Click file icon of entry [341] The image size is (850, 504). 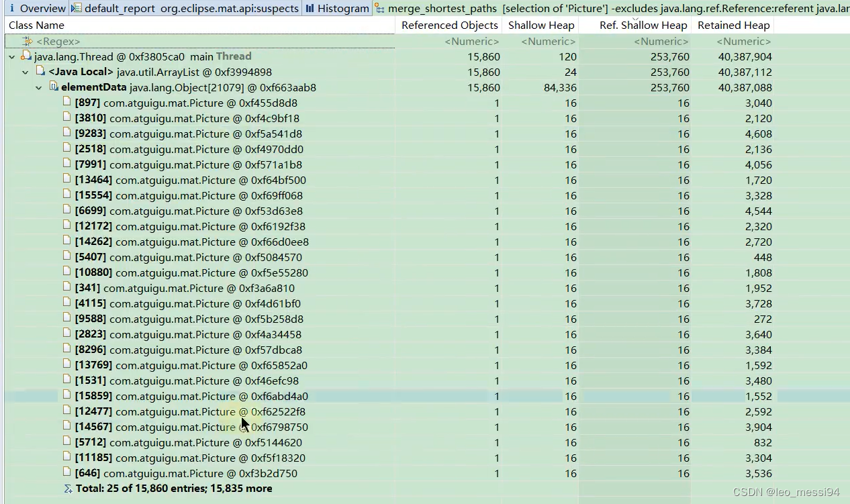pos(67,287)
